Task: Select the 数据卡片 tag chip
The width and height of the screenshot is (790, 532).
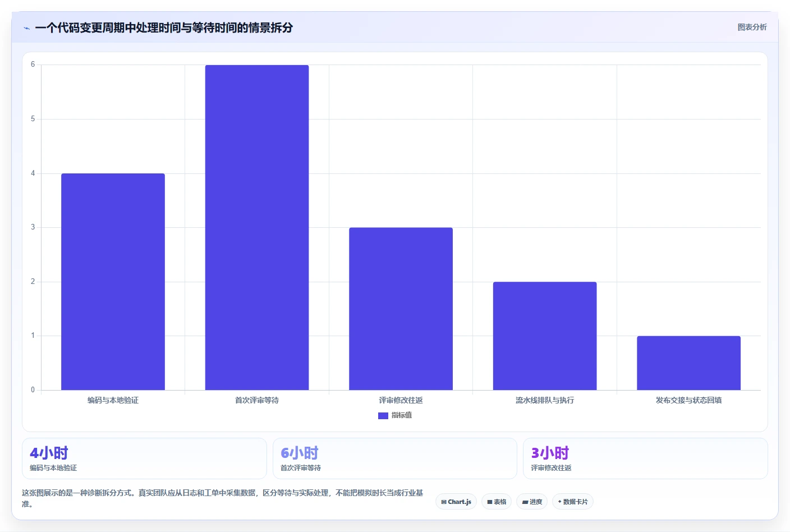Action: [x=573, y=502]
